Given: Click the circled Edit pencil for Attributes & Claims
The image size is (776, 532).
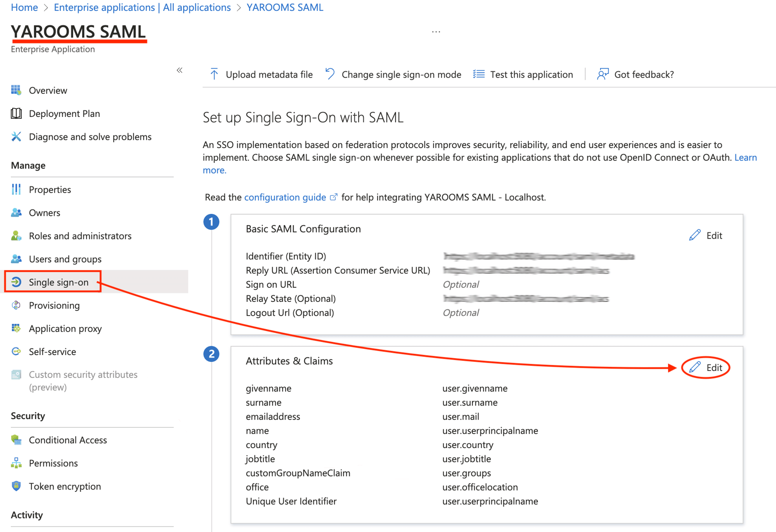Looking at the screenshot, I should [x=695, y=367].
